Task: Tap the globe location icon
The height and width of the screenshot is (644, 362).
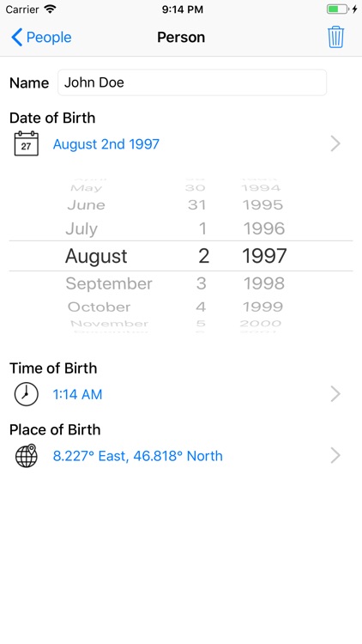Action: [x=27, y=455]
